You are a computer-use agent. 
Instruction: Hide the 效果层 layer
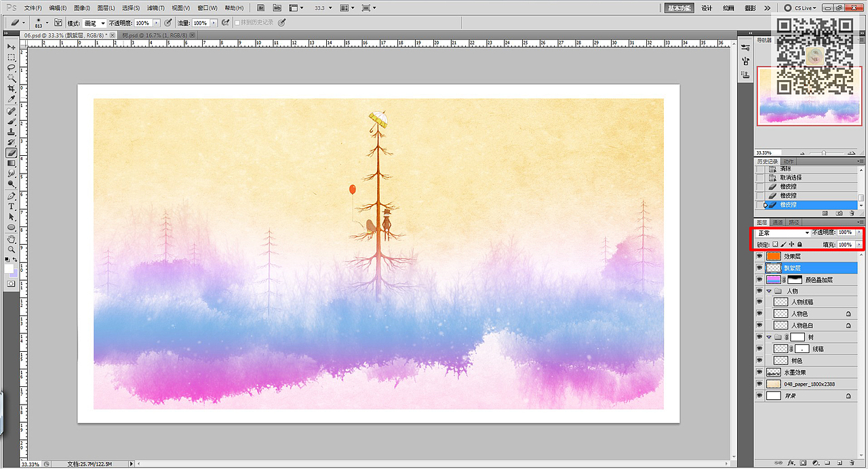(759, 256)
